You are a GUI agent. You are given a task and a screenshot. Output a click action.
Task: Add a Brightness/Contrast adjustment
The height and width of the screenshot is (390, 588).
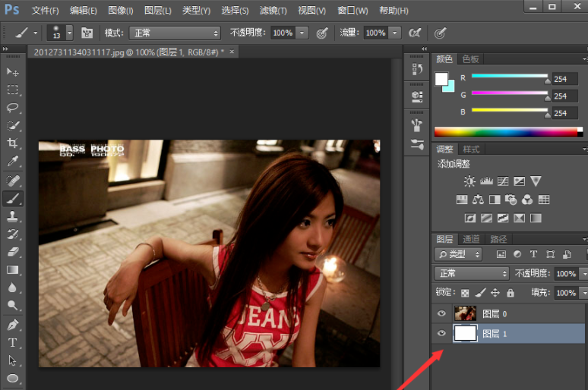pyautogui.click(x=469, y=181)
